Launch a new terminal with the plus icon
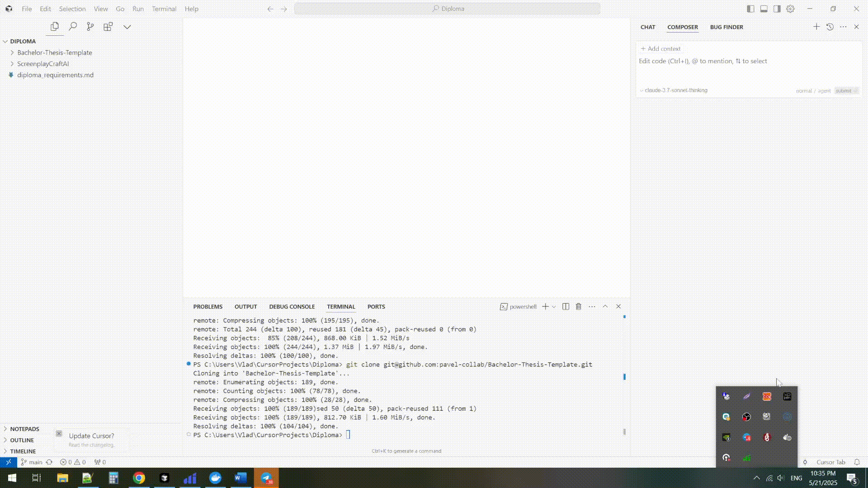 546,306
